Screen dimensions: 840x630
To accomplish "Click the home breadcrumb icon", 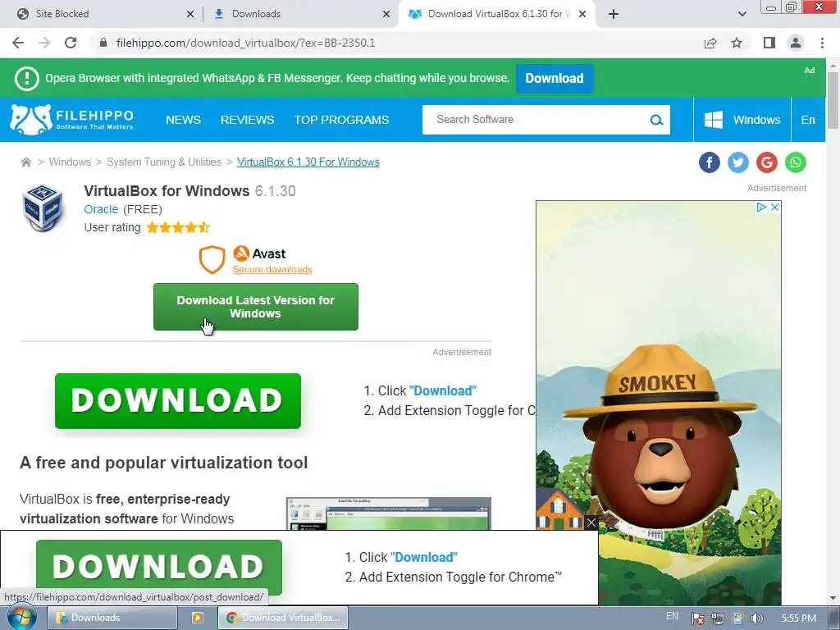I will 25,162.
